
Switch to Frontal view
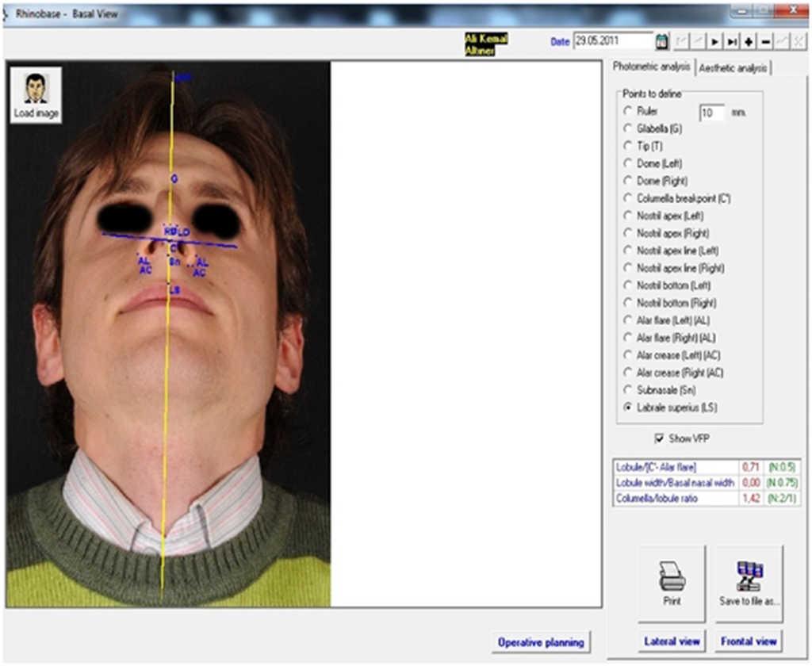pos(749,641)
